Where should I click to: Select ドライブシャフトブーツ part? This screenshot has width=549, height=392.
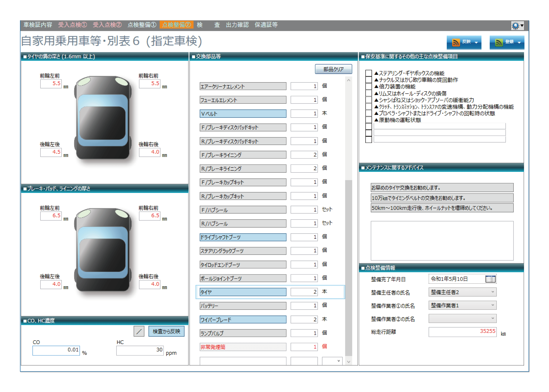(x=243, y=237)
